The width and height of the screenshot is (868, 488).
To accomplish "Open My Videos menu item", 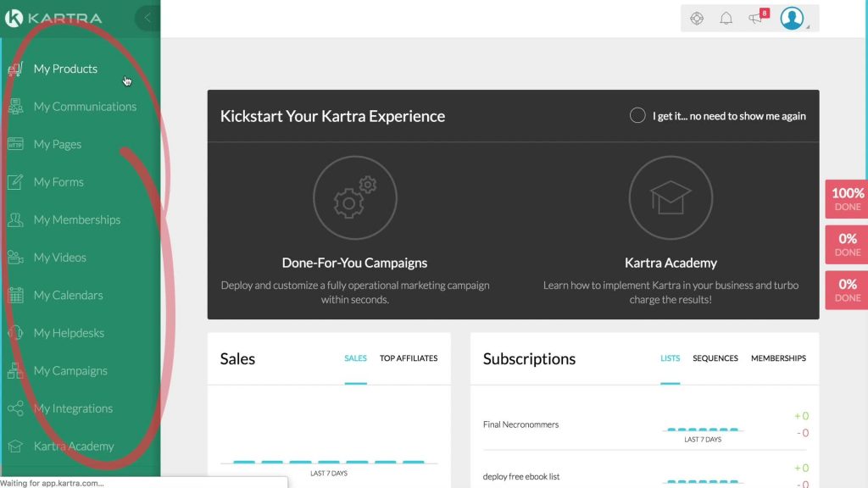I will 60,258.
